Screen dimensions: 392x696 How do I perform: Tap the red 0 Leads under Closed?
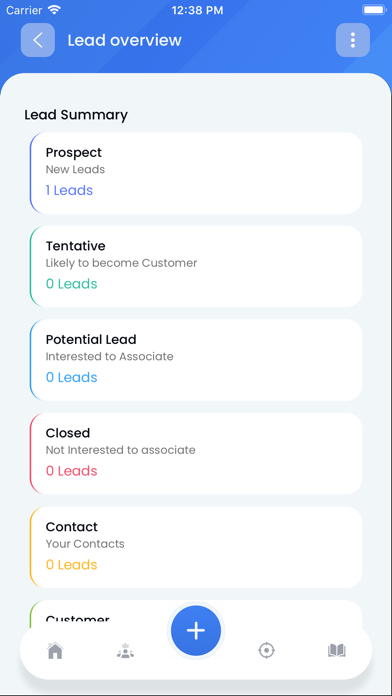coord(71,471)
